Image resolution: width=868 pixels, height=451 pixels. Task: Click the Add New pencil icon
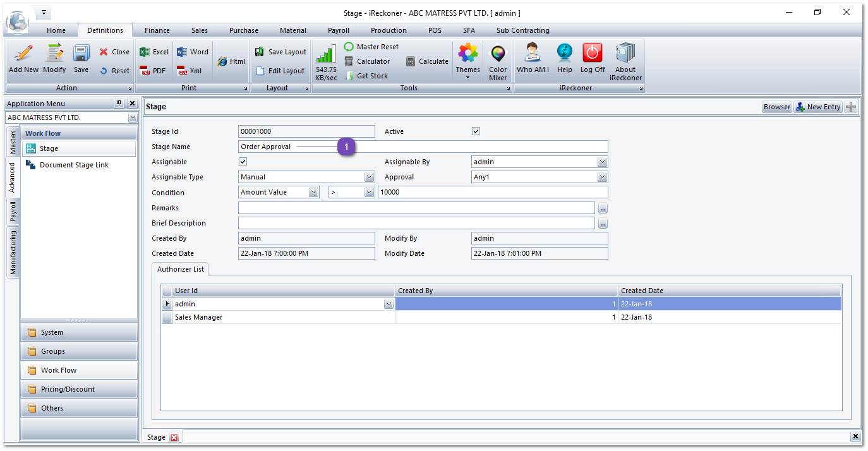pos(23,54)
